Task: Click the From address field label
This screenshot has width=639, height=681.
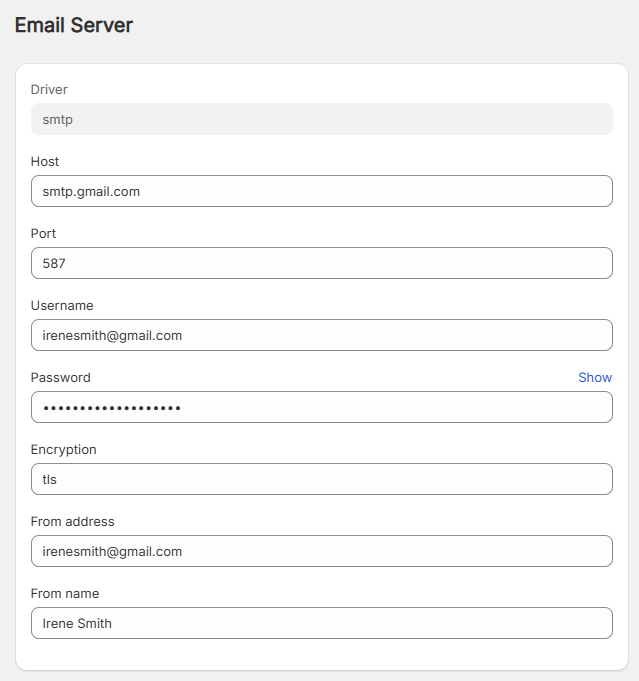Action: 73,522
